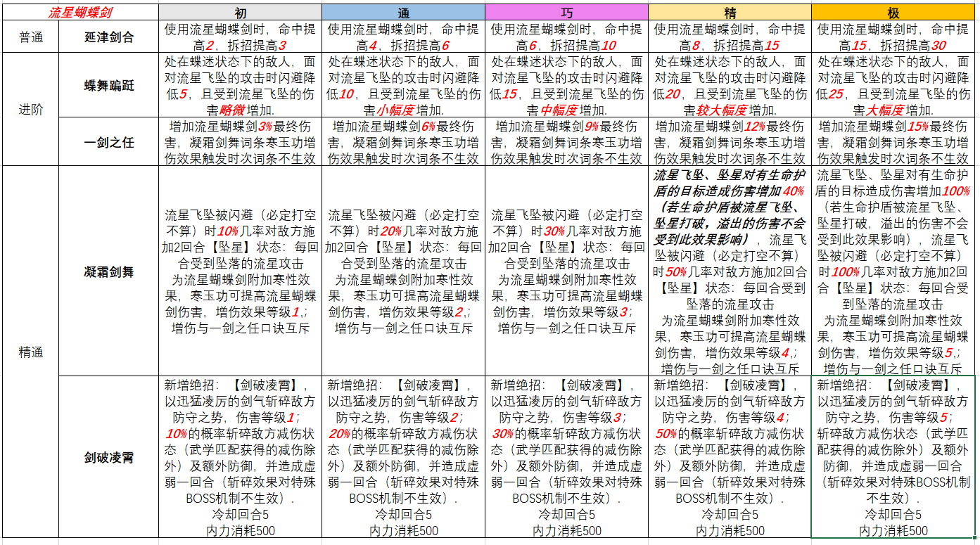Screen dimensions: 980x545
Task: Select 蝶舞蹁跹 cell containing 小幅度 in 通 column
Action: click(x=403, y=85)
